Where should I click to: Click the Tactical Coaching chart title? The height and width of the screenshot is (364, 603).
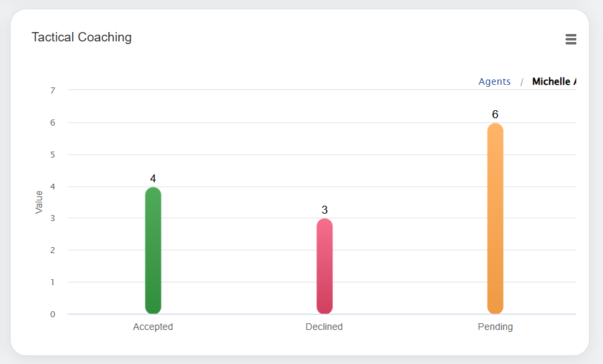click(81, 37)
